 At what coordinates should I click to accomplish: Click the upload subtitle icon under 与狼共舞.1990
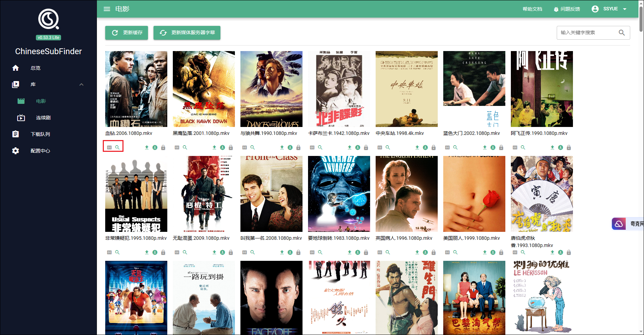(x=282, y=147)
